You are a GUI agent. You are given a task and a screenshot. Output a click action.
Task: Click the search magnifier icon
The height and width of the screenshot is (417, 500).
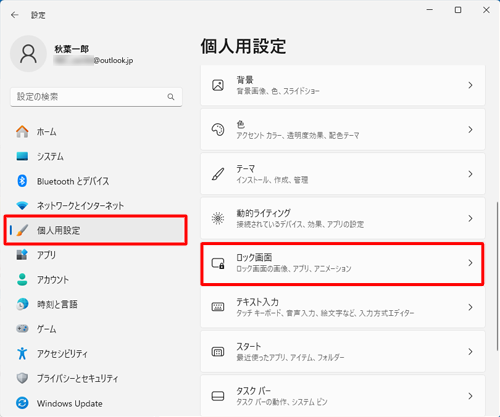coord(171,97)
